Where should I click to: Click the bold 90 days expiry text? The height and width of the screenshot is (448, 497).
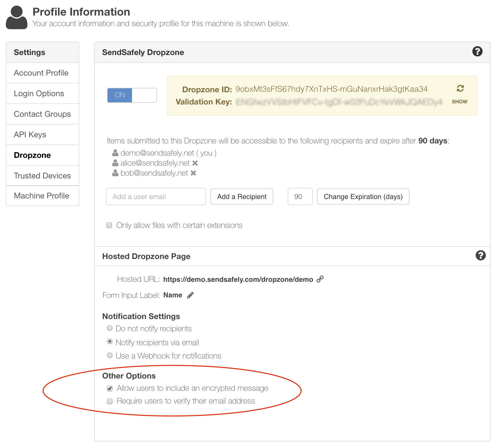[x=433, y=141]
